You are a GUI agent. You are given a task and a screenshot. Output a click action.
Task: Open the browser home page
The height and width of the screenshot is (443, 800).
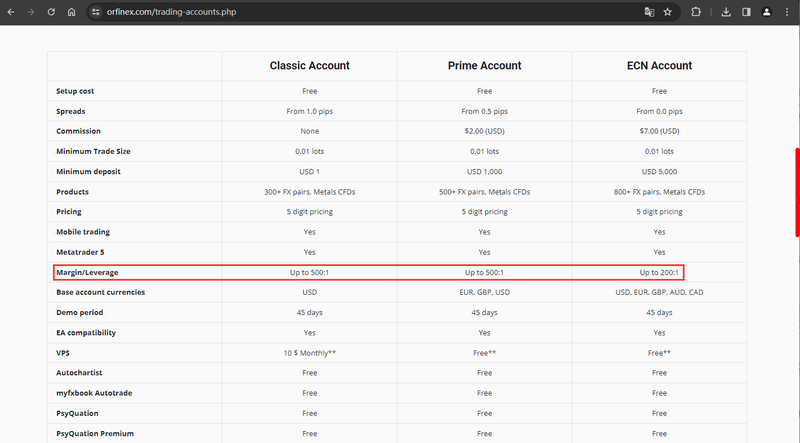(71, 12)
